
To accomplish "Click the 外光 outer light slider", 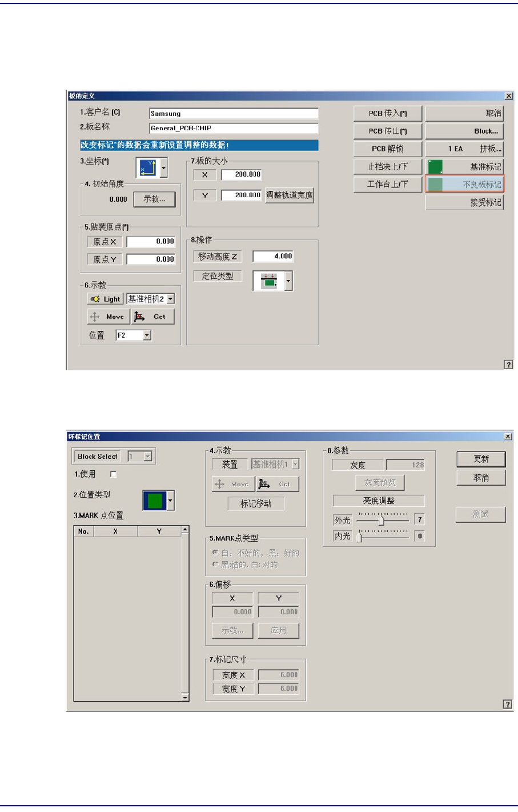I will pyautogui.click(x=383, y=519).
